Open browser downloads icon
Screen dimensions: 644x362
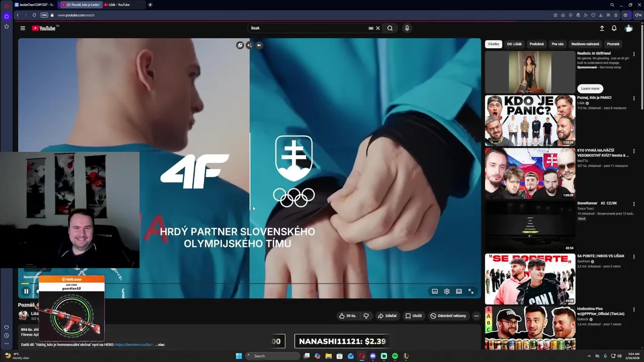[x=600, y=15]
